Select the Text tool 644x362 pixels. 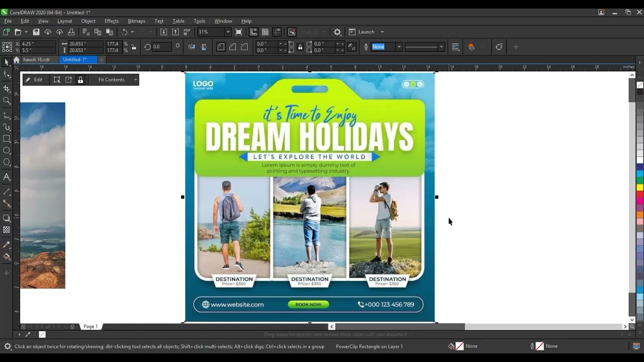click(x=7, y=176)
